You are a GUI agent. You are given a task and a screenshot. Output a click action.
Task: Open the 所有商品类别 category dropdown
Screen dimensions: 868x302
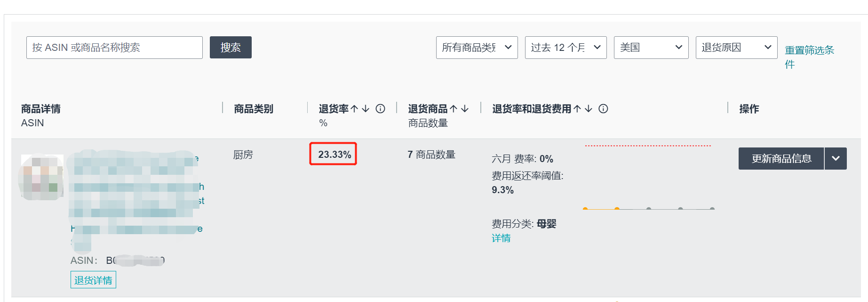point(477,48)
